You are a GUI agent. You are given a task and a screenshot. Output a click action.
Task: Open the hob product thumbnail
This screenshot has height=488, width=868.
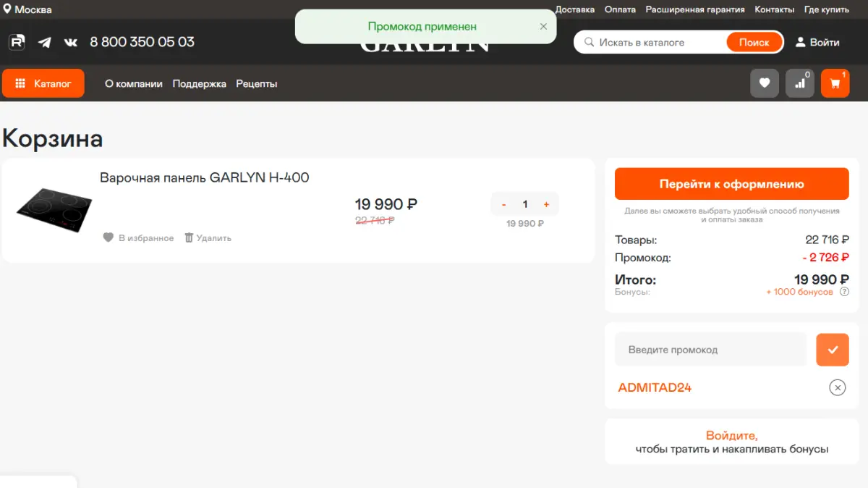(x=54, y=210)
